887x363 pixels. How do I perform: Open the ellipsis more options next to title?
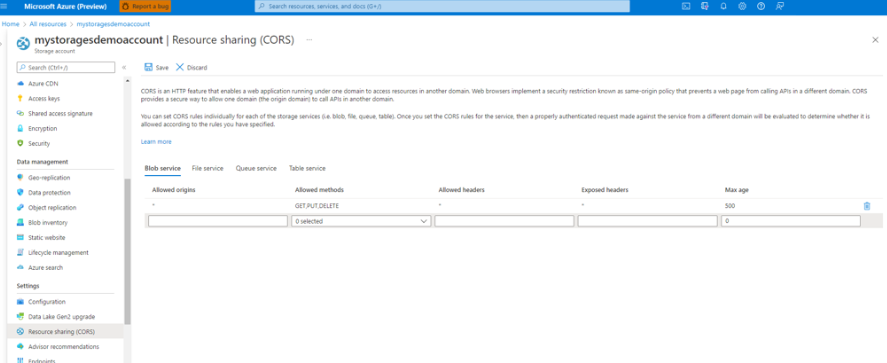point(309,40)
